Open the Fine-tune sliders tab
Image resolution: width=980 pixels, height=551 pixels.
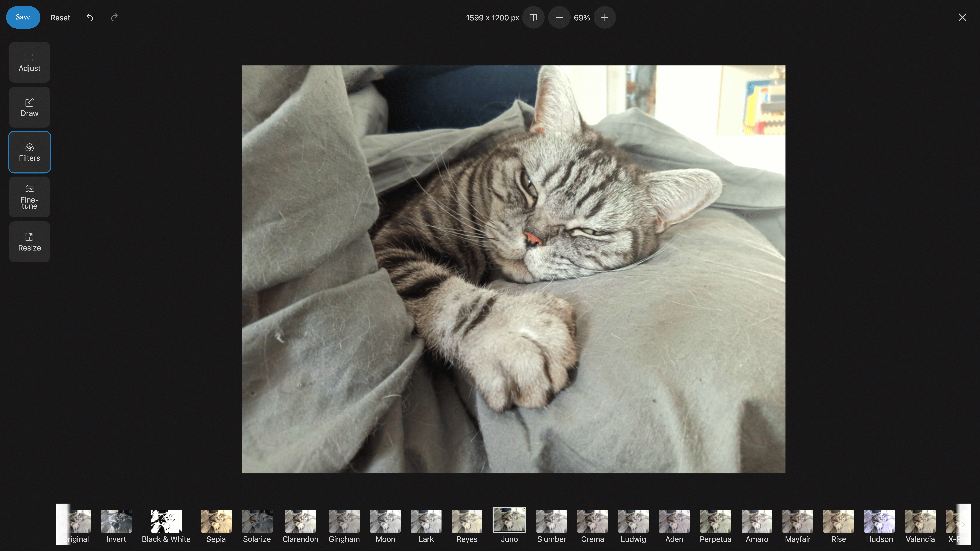[29, 197]
